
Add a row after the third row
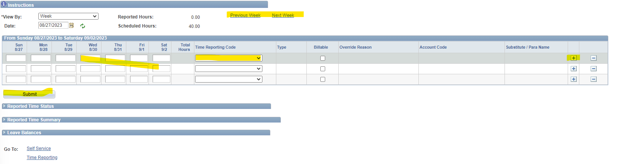(574, 79)
